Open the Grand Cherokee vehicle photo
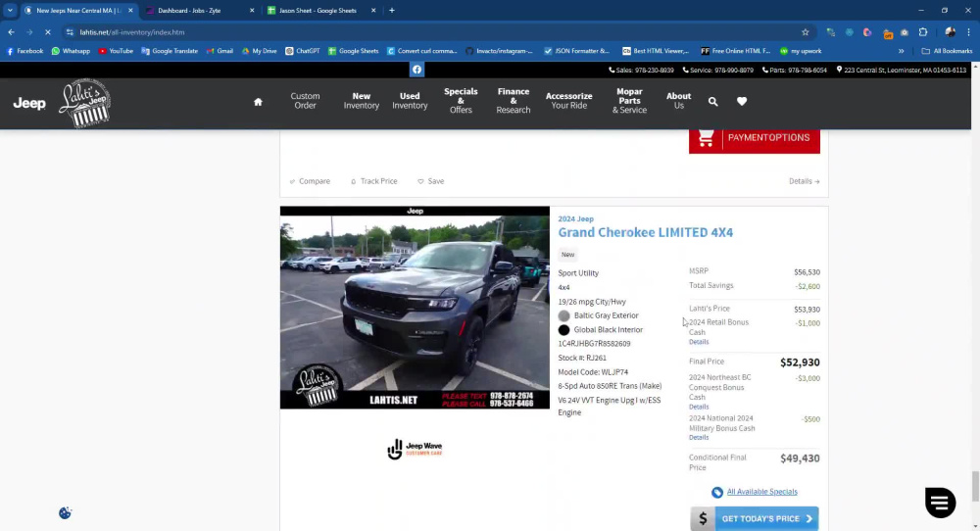The height and width of the screenshot is (531, 980). click(x=415, y=308)
